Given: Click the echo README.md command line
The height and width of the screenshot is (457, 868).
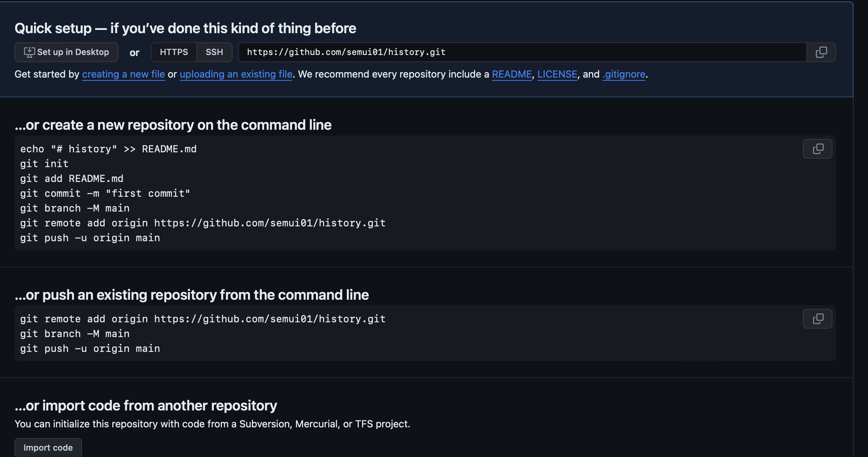Looking at the screenshot, I should click(108, 148).
